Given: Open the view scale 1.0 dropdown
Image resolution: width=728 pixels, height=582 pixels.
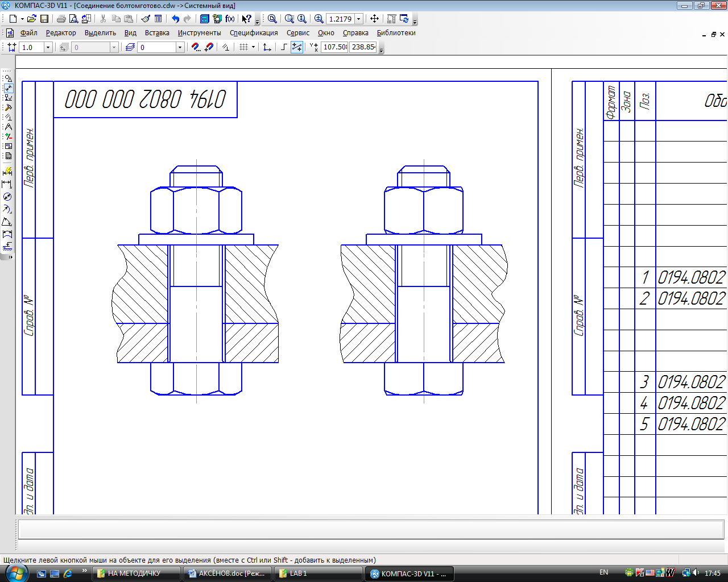Looking at the screenshot, I should click(48, 47).
